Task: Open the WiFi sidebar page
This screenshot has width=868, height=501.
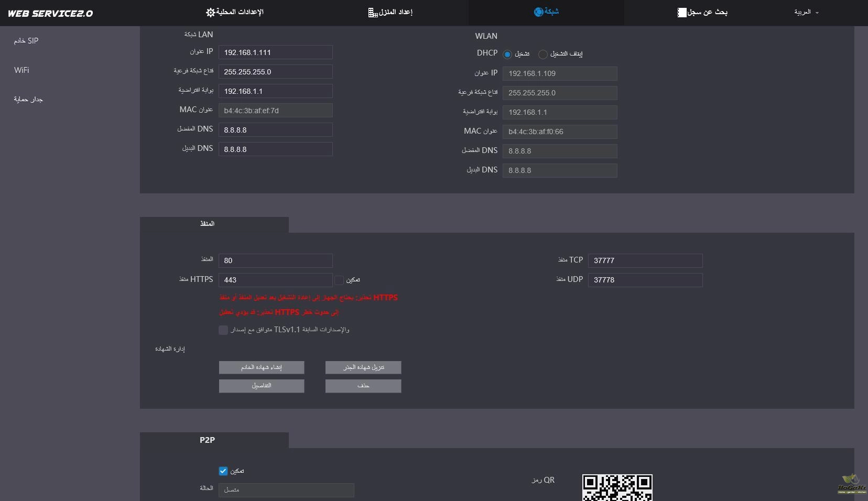Action: click(21, 70)
